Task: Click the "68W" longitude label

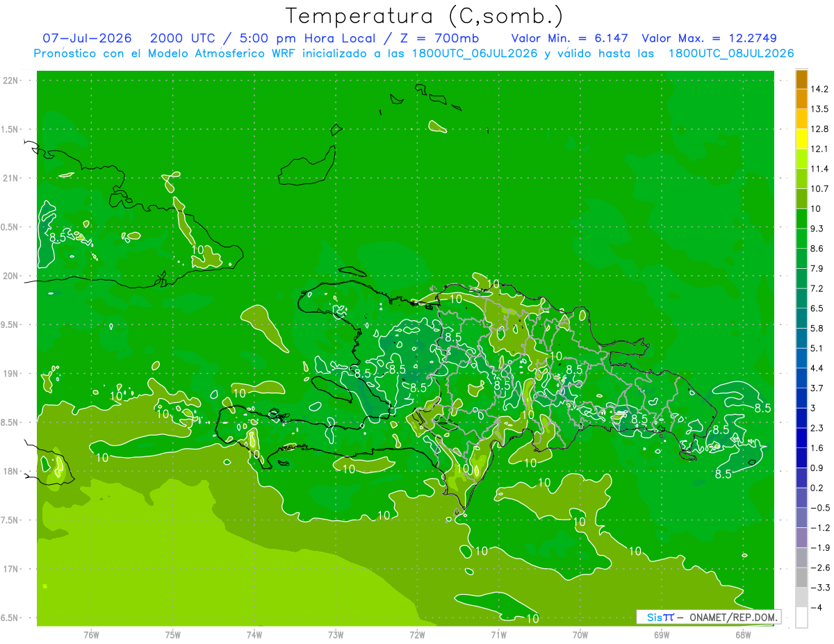Action: 743,634
